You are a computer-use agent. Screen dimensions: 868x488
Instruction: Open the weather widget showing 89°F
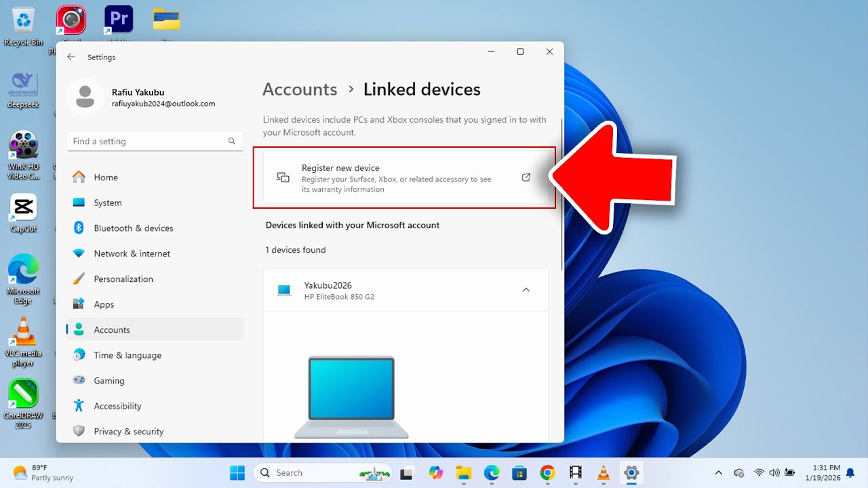[43, 472]
